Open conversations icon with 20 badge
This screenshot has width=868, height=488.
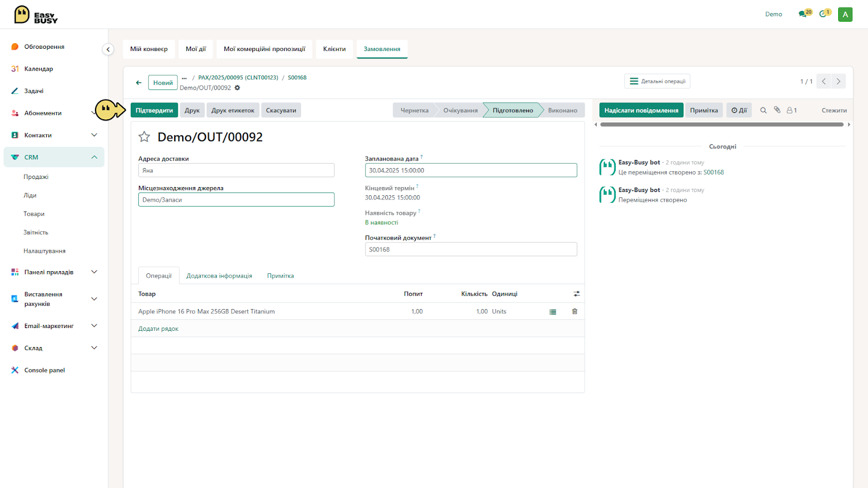(x=805, y=14)
